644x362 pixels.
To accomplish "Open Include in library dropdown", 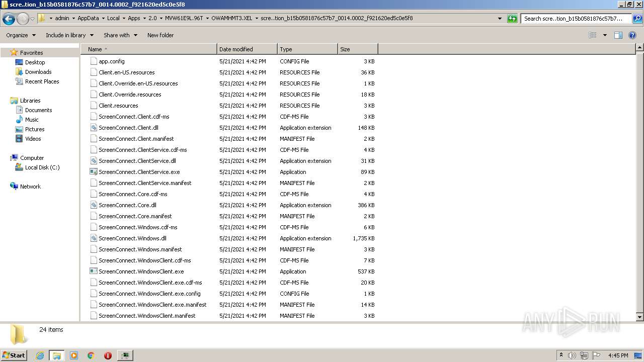I will point(69,35).
